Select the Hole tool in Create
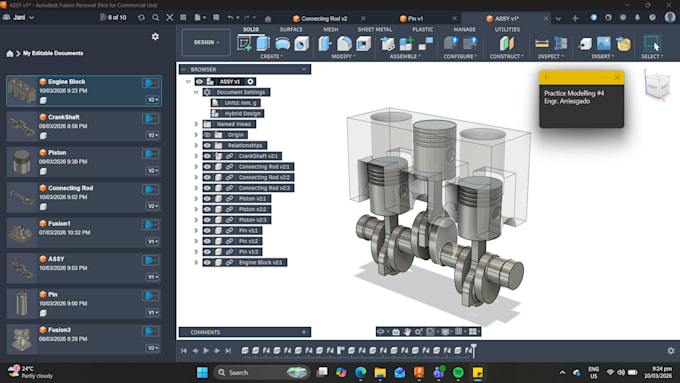 pyautogui.click(x=301, y=43)
